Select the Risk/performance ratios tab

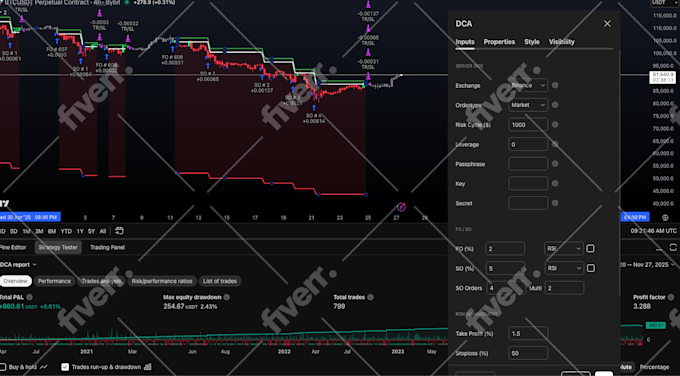tap(162, 281)
